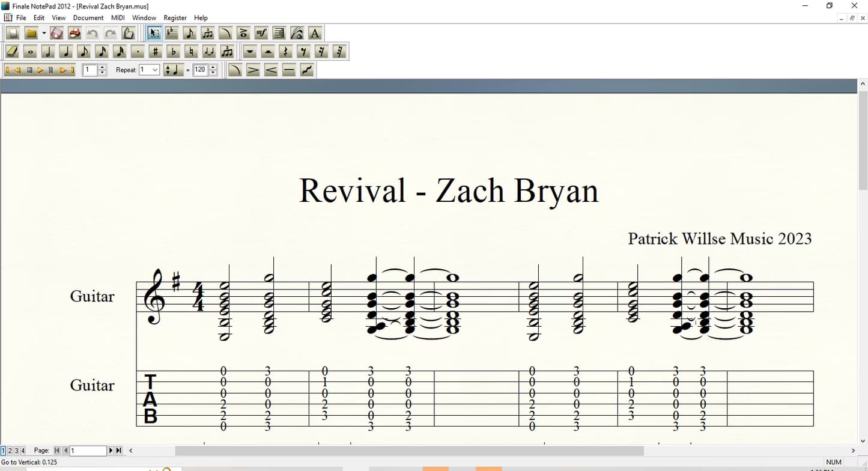
Task: Open the MIDI menu
Action: pyautogui.click(x=118, y=17)
